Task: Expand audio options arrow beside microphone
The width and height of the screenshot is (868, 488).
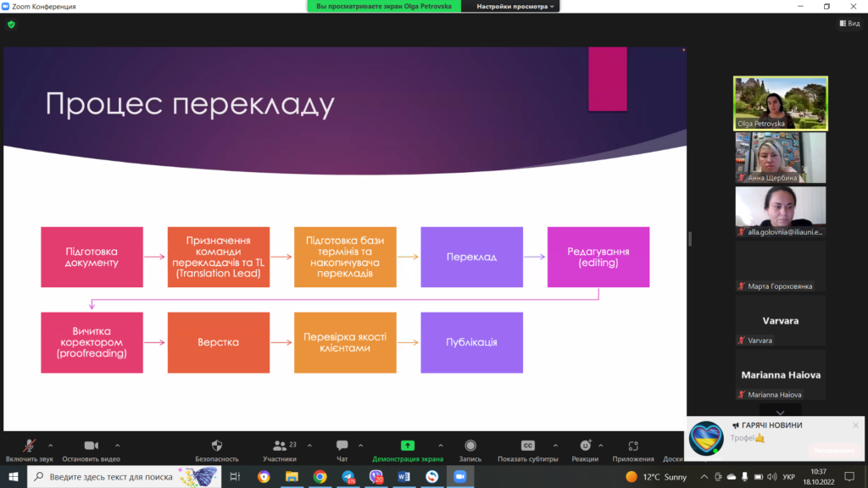Action: (51, 445)
